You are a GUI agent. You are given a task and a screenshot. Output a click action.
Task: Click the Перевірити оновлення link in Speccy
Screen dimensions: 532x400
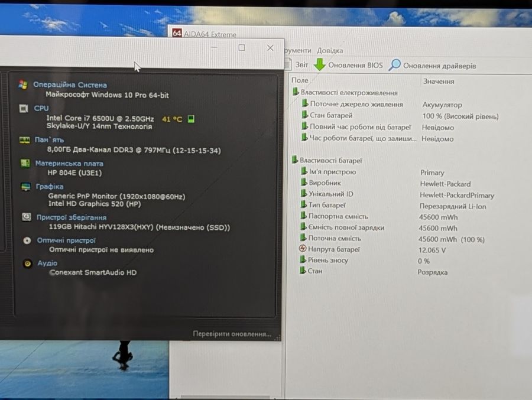pos(232,334)
